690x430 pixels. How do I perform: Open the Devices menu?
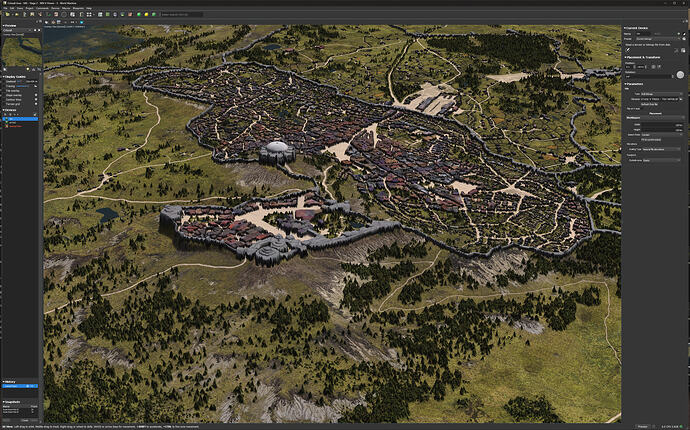click(x=55, y=8)
